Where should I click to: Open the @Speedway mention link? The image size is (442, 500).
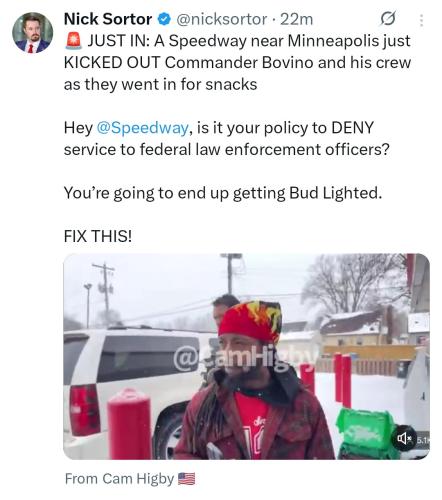143,128
